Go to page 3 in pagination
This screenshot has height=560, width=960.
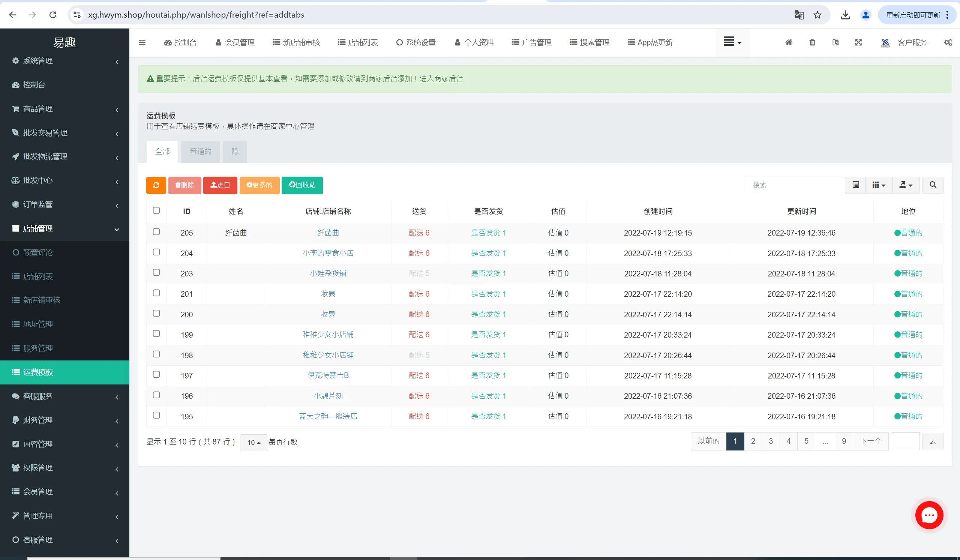[770, 441]
